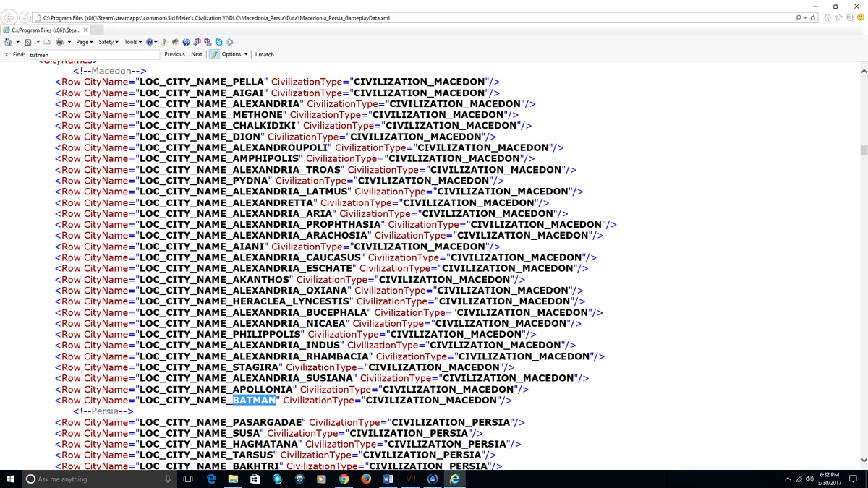Click the vertical scrollbar down arrow
This screenshot has height=488, width=868.
(864, 461)
